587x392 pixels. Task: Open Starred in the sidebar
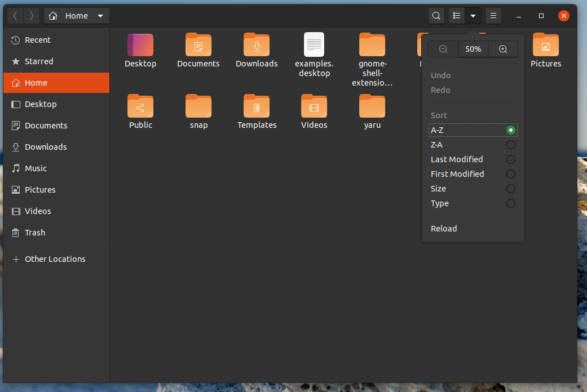pos(56,61)
